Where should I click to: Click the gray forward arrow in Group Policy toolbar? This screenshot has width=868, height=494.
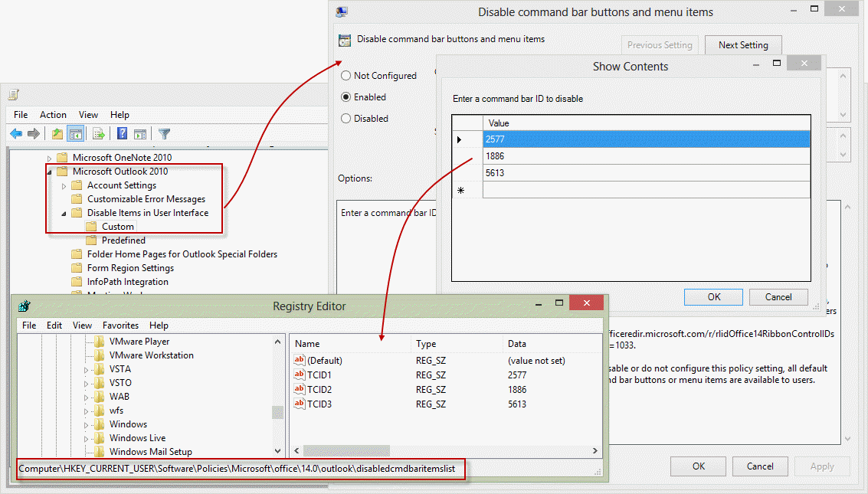click(34, 133)
